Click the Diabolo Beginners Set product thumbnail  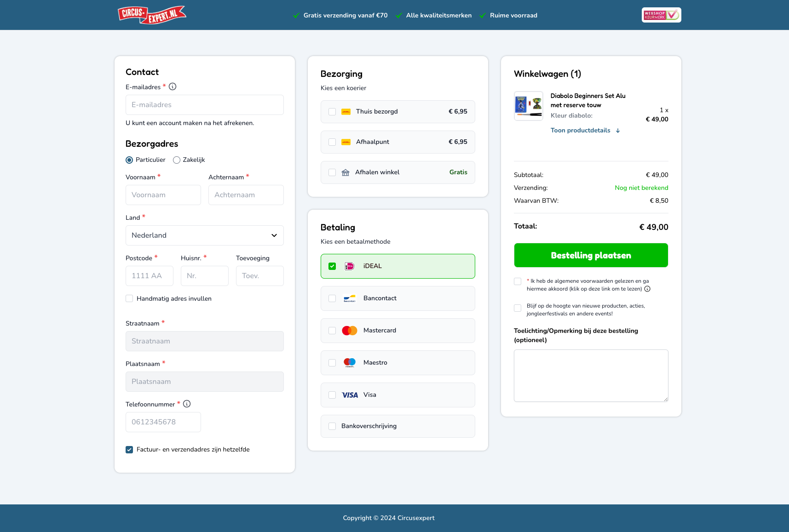(528, 106)
